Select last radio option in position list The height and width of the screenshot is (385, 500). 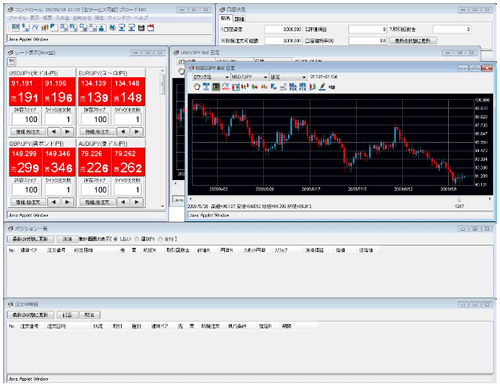pyautogui.click(x=160, y=239)
